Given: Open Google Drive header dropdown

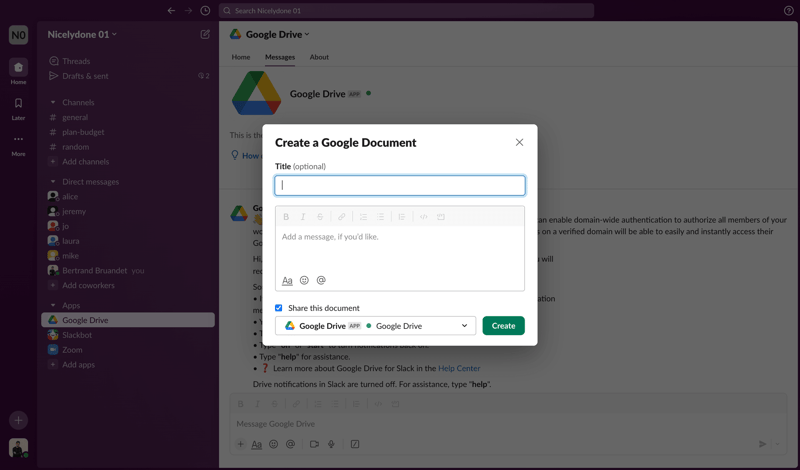Looking at the screenshot, I should pyautogui.click(x=278, y=34).
